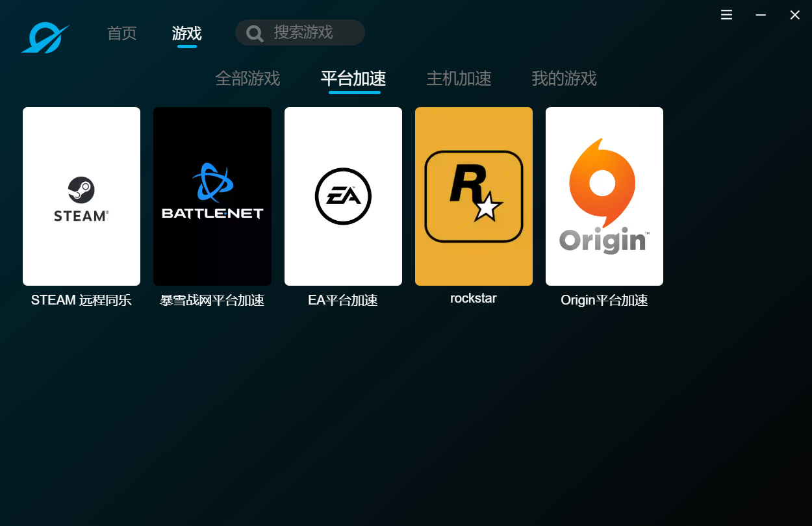This screenshot has height=526, width=812.
Task: Open the Origin platform card
Action: (604, 196)
